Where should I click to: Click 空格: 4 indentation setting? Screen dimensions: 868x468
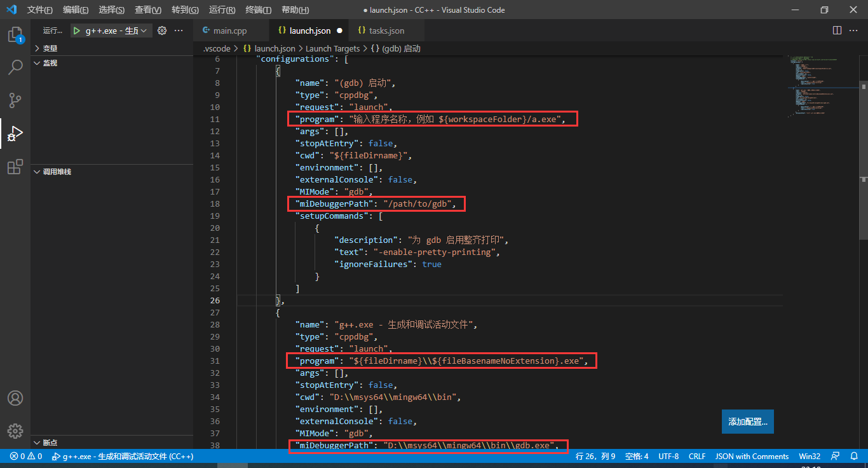coord(637,457)
